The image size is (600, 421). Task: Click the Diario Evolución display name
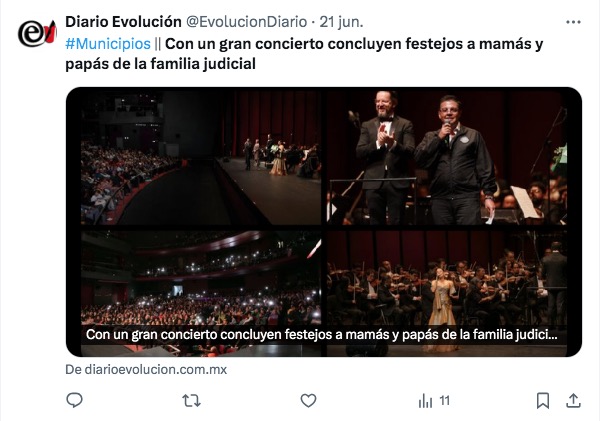(x=123, y=22)
